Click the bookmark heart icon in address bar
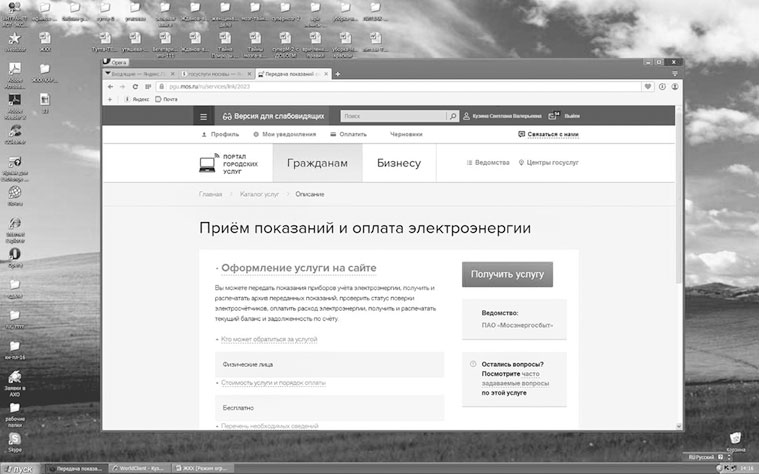 coord(648,87)
